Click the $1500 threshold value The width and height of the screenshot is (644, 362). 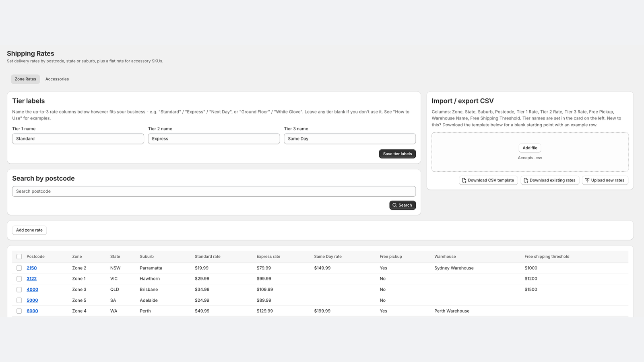point(531,290)
